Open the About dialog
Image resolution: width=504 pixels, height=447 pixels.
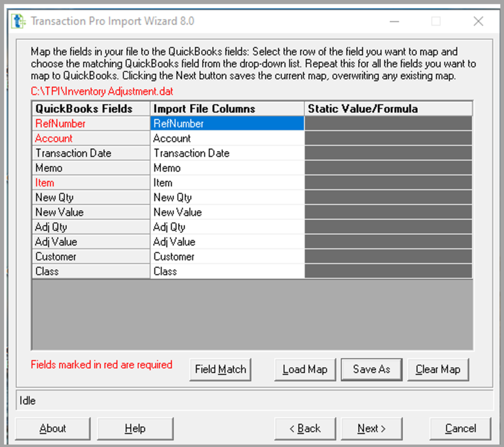(53, 429)
